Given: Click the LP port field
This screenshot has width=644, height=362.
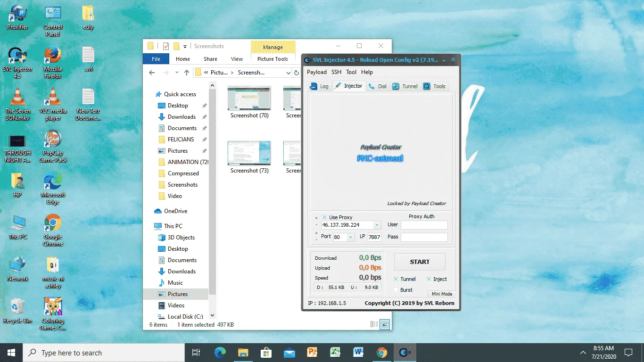Looking at the screenshot, I should (374, 237).
